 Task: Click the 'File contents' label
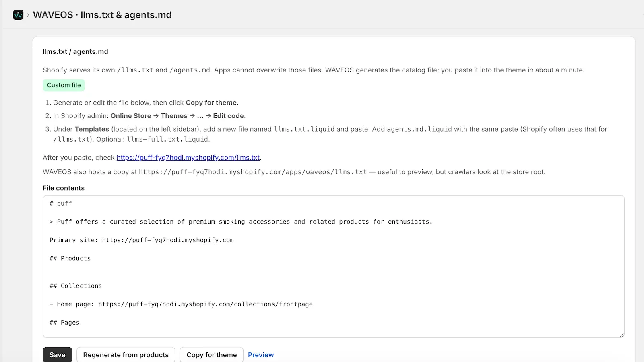(x=64, y=188)
